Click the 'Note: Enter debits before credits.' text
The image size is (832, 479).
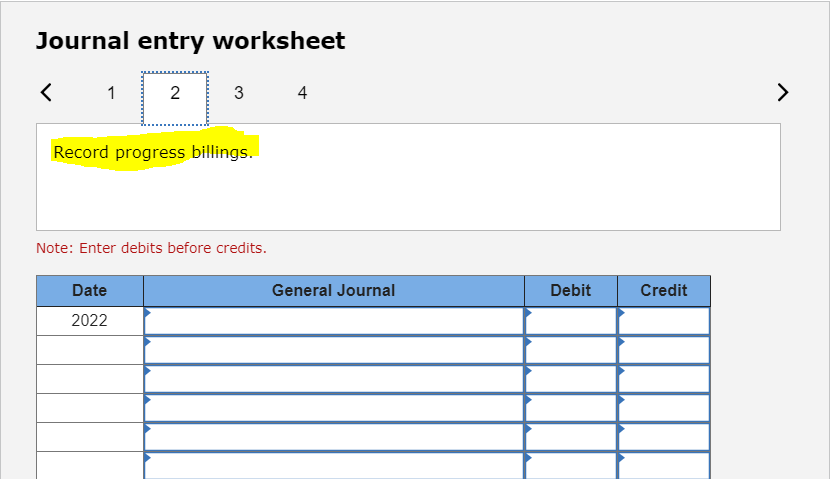[x=151, y=248]
